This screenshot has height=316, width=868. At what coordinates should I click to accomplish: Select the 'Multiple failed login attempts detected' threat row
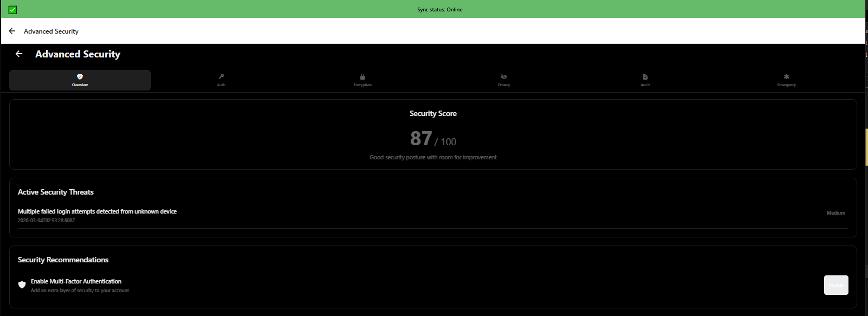433,216
